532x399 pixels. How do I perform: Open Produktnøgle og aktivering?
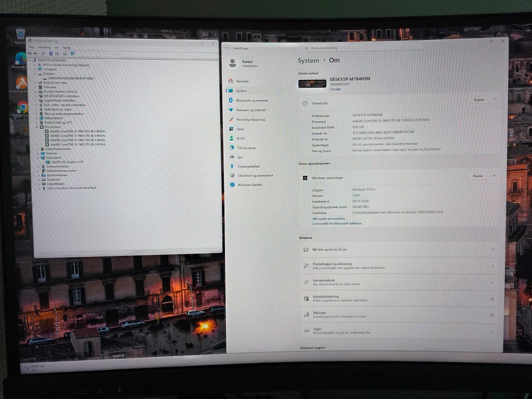400,266
